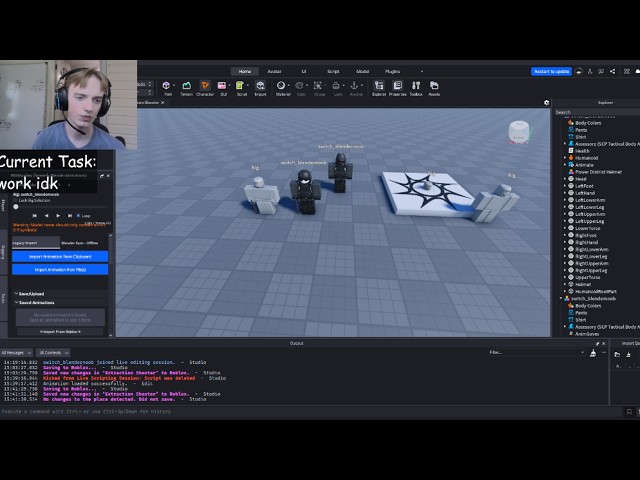Click the share icon in top bar

[x=613, y=71]
